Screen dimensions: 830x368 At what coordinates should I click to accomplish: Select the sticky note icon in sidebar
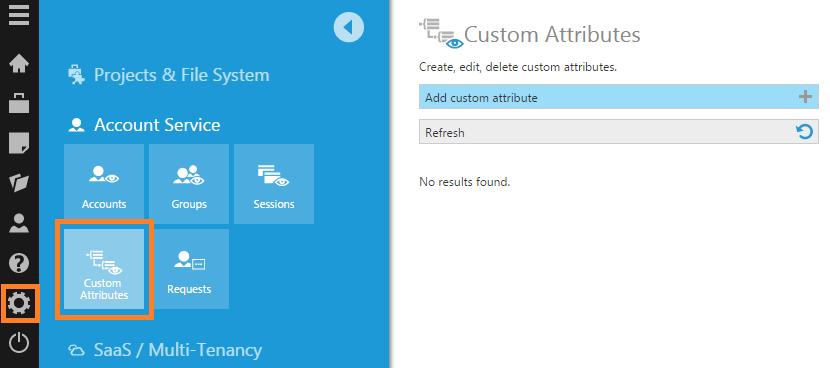tap(19, 143)
